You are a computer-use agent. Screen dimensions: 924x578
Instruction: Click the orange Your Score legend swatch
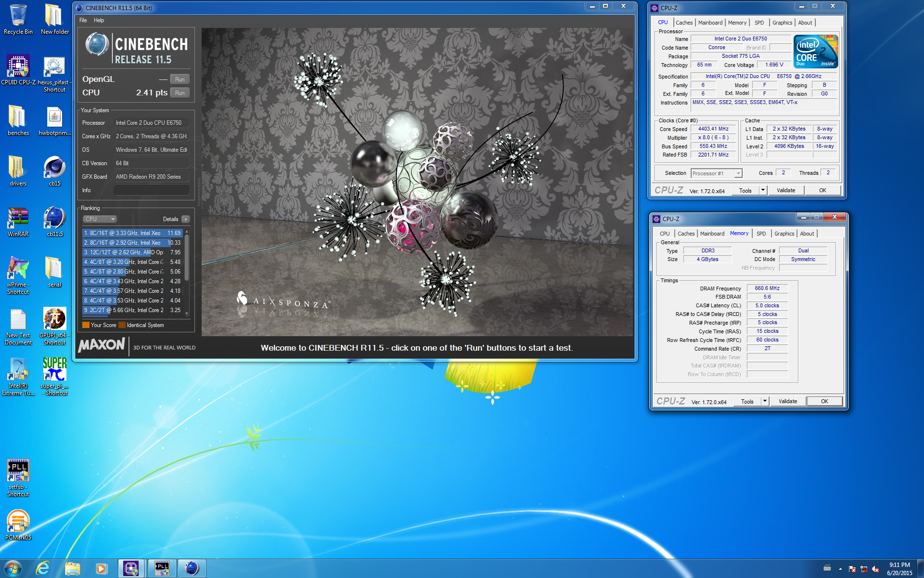(86, 325)
